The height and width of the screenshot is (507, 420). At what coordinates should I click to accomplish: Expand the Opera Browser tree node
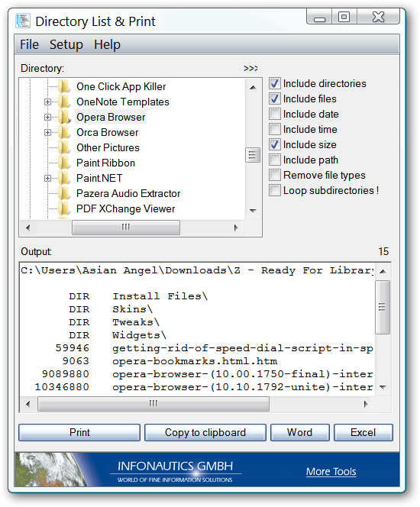tap(47, 117)
